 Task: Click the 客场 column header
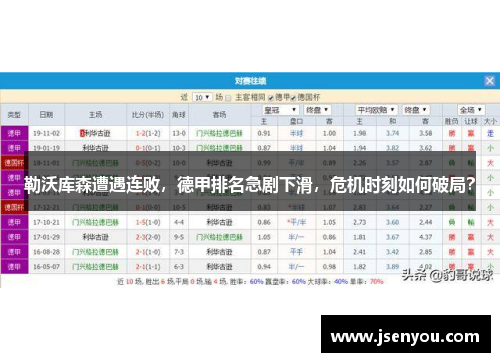pyautogui.click(x=219, y=115)
